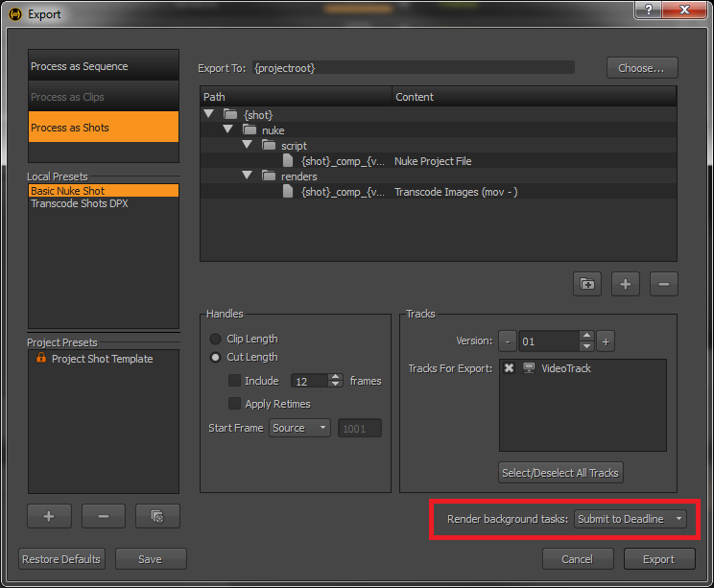Enable the Include frames checkbox
714x588 pixels.
coord(234,381)
